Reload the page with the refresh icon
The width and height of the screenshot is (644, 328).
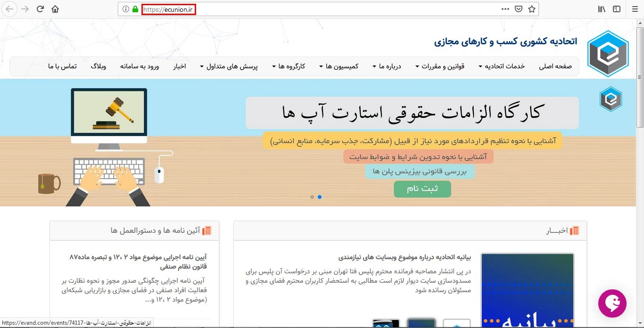pos(40,8)
